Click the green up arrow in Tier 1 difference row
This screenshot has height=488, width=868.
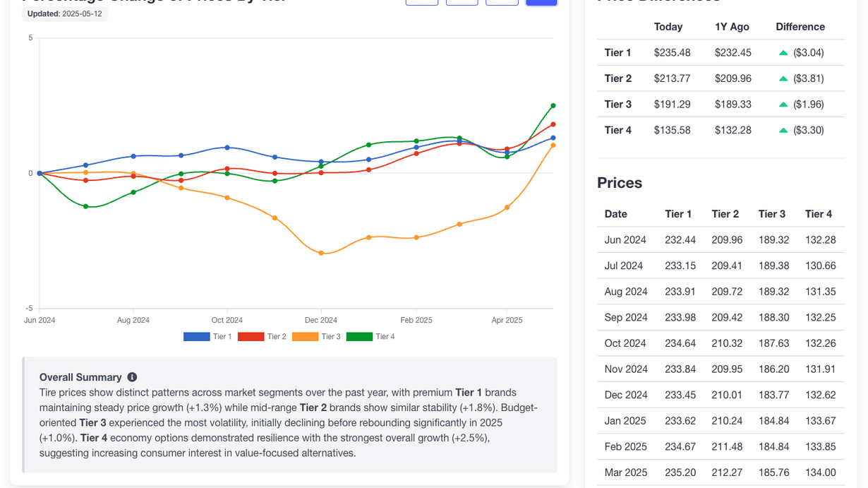click(x=783, y=53)
